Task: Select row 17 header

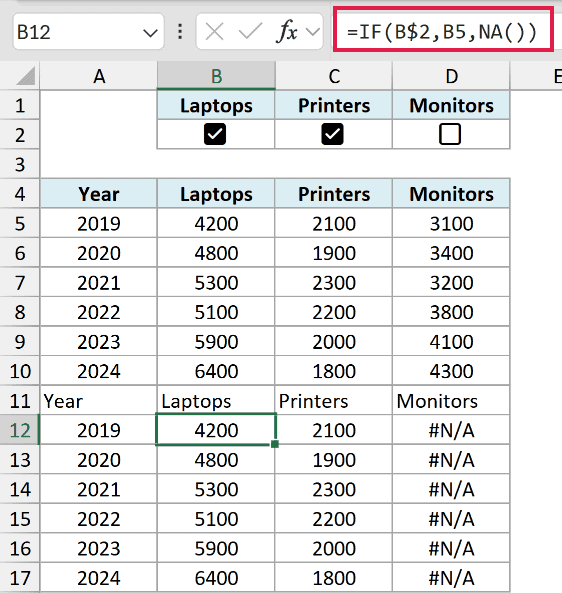Action: 20,578
